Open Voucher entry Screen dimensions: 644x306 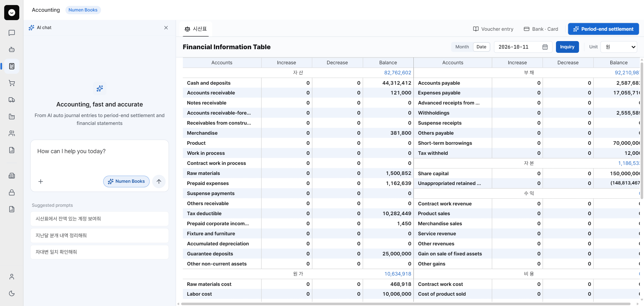(x=493, y=29)
